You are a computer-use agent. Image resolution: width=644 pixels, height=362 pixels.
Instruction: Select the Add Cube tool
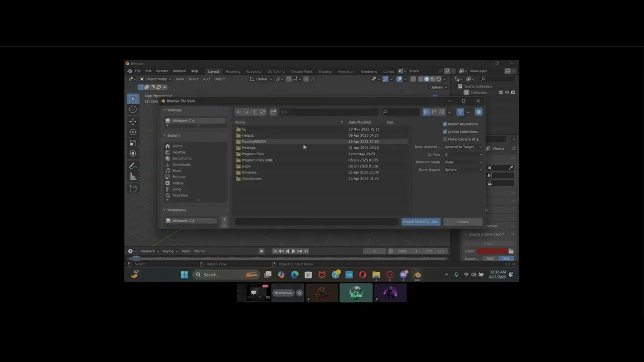click(133, 189)
